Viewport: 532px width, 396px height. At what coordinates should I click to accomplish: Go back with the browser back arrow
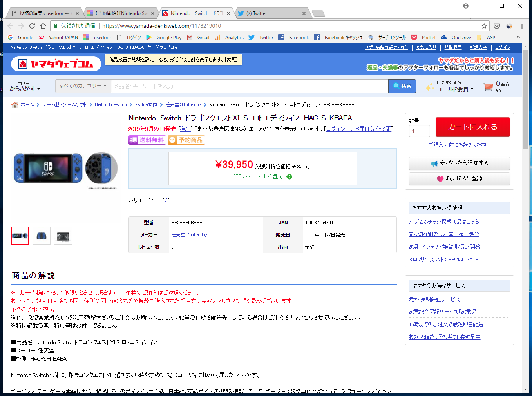click(x=10, y=26)
